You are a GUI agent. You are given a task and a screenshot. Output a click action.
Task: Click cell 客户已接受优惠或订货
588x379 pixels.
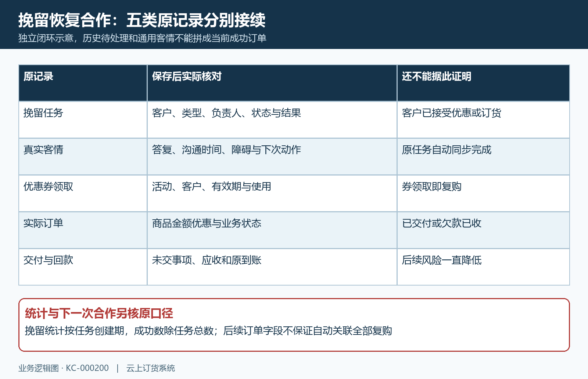[x=483, y=120]
